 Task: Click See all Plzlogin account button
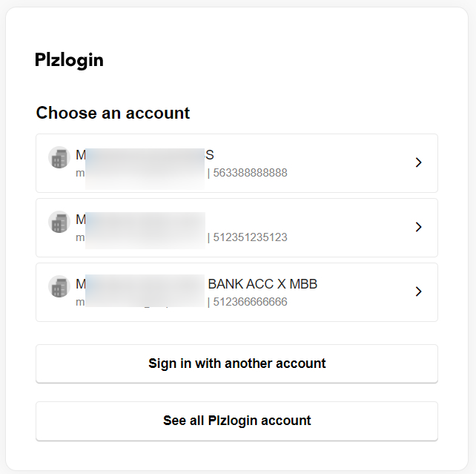[237, 421]
